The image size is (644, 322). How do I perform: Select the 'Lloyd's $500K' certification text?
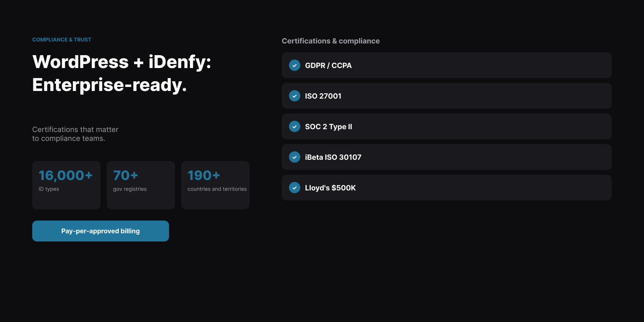tap(330, 188)
